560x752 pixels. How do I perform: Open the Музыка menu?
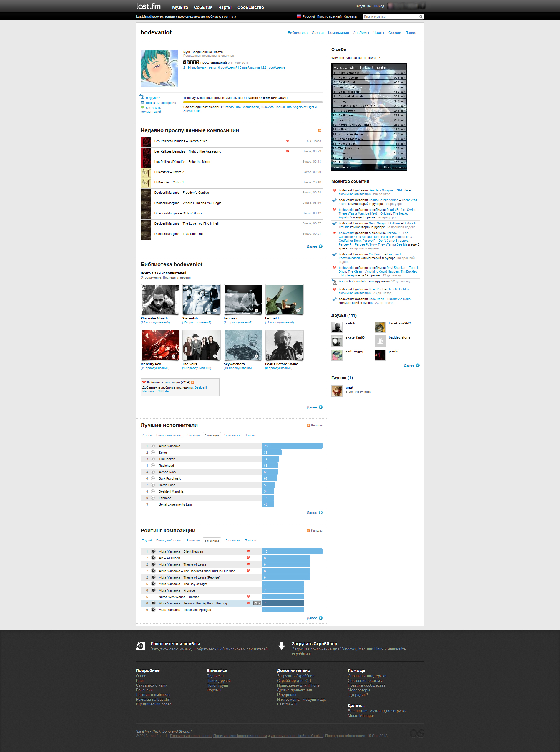pyautogui.click(x=180, y=7)
